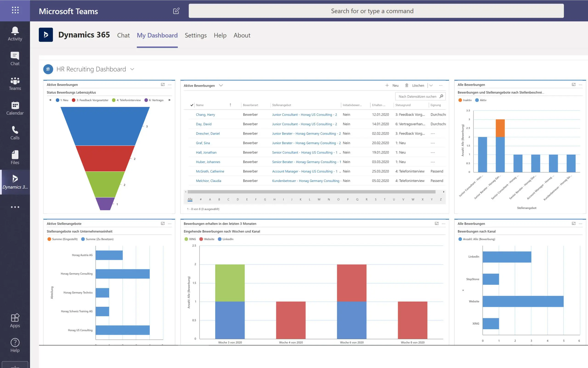Open more options for funnel chart
Image resolution: width=588 pixels, height=368 pixels.
170,85
